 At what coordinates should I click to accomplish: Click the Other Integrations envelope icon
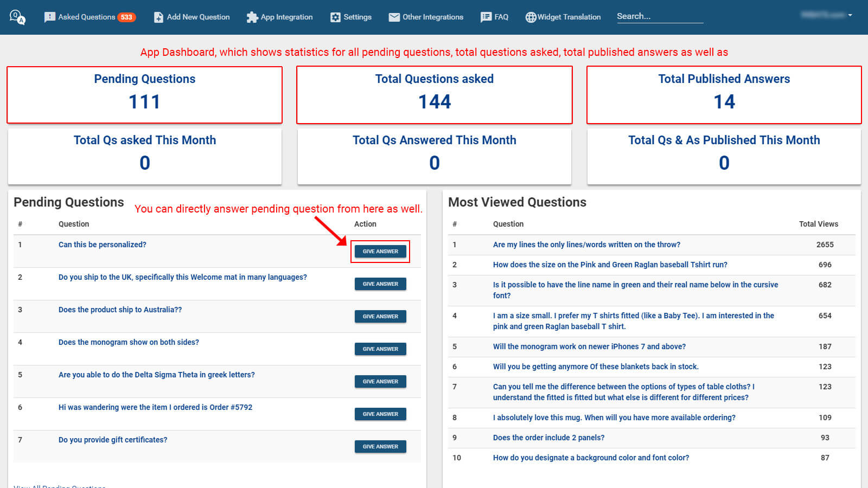[x=394, y=17]
